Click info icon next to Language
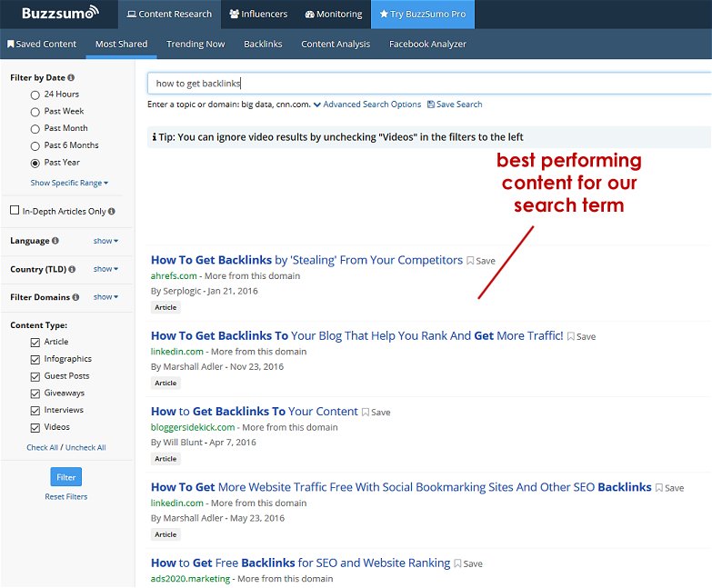This screenshot has height=588, width=712. [55, 241]
